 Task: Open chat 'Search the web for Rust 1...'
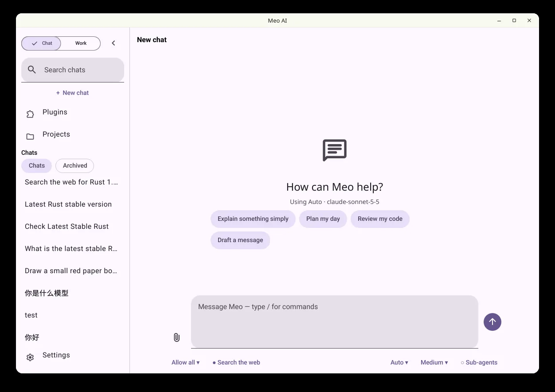tap(72, 182)
